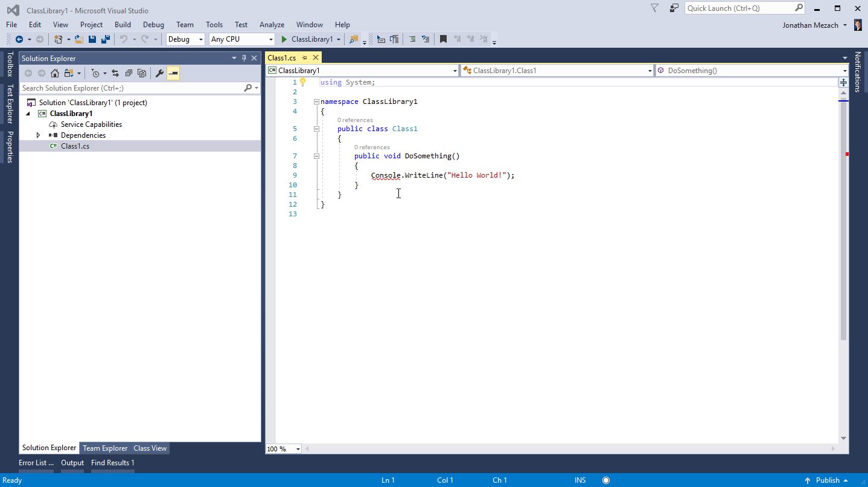Click the Search Solution Explorer field
Image resolution: width=868 pixels, height=487 pixels.
click(x=132, y=88)
